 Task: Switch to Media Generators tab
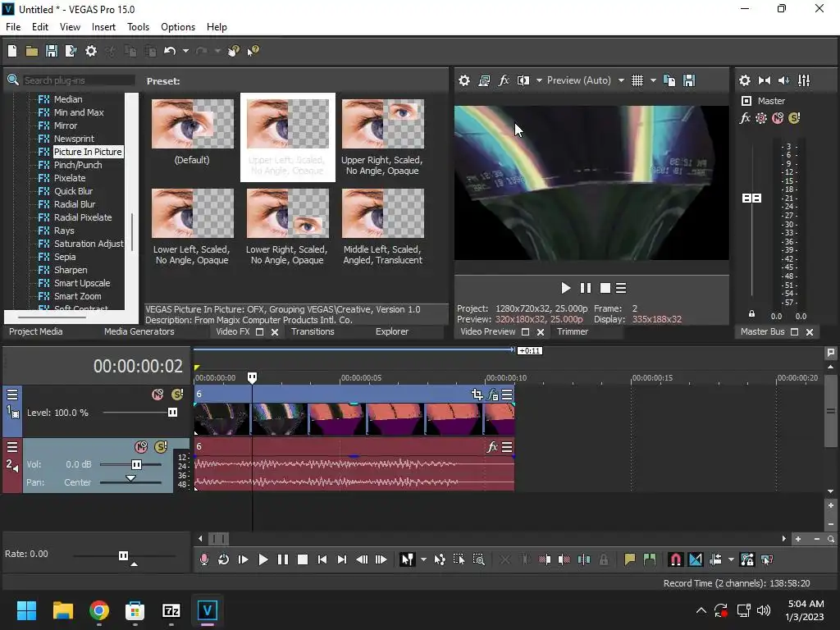coord(139,331)
